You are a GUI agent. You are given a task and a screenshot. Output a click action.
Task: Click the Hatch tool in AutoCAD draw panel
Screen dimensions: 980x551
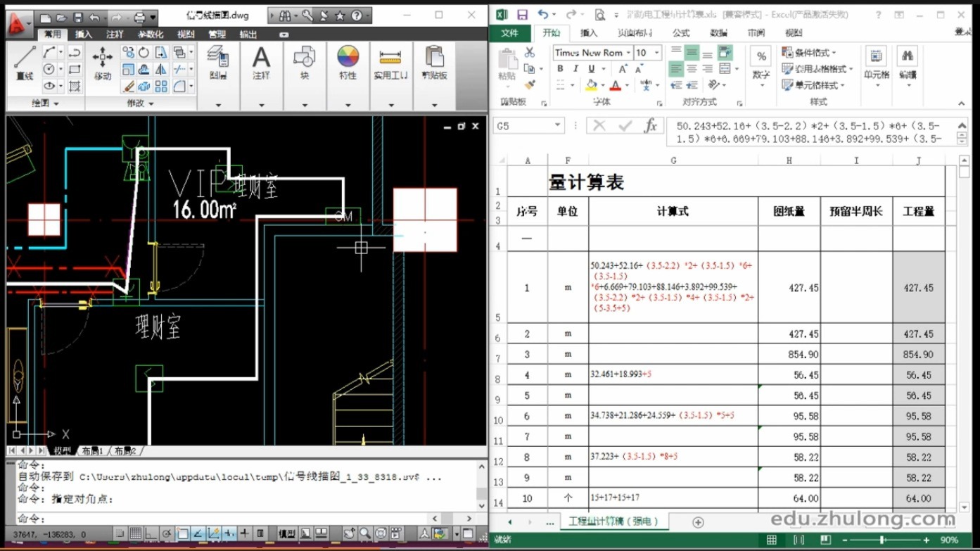point(75,87)
